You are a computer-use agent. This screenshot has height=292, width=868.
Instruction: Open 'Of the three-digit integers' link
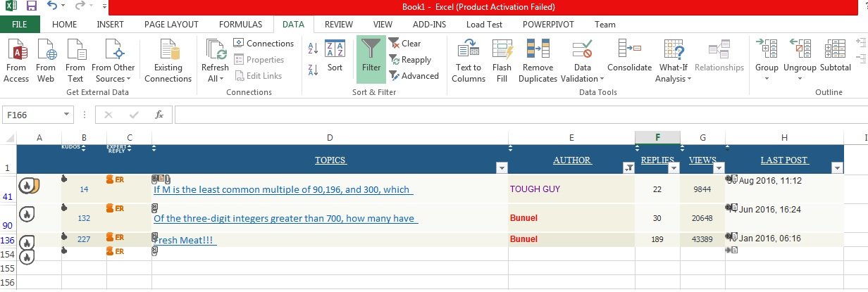coord(285,218)
